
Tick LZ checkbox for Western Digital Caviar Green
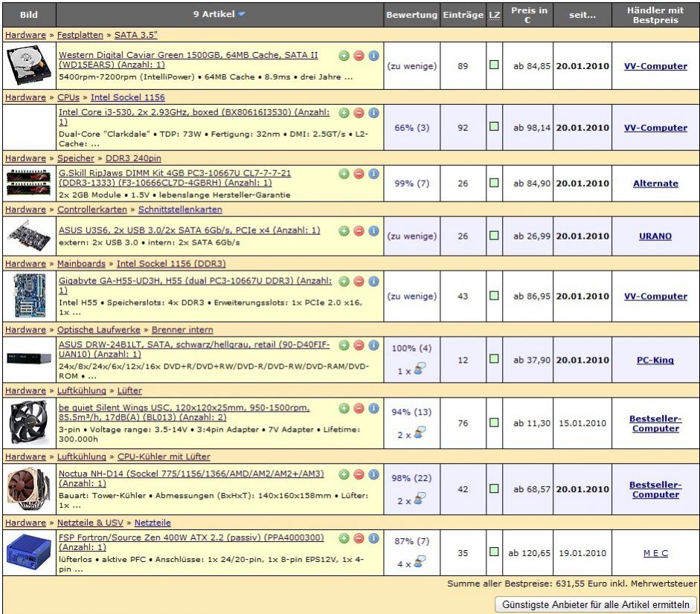point(494,65)
